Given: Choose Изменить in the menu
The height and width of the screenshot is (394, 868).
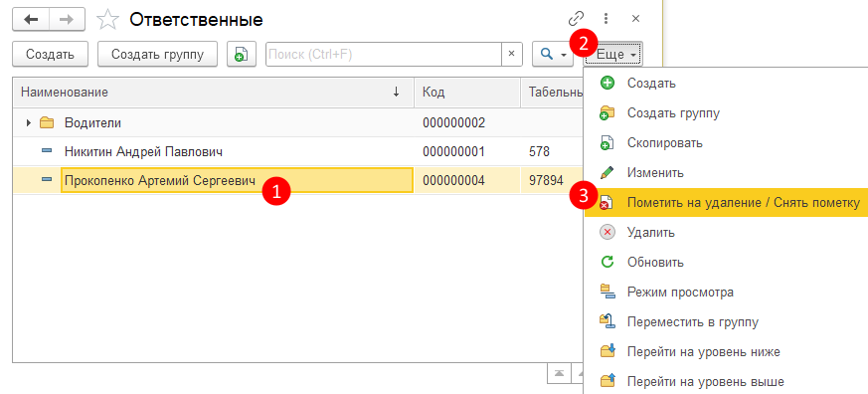Looking at the screenshot, I should (726, 173).
